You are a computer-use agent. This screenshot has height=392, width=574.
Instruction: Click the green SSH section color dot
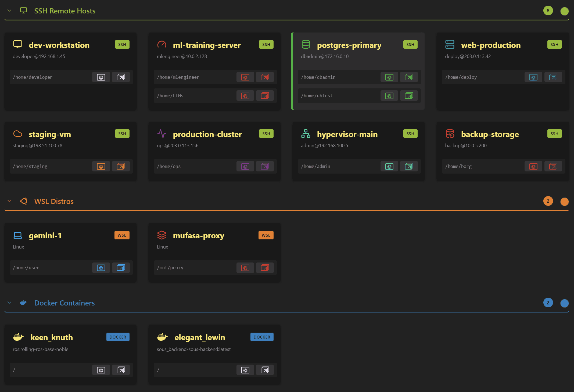(564, 11)
